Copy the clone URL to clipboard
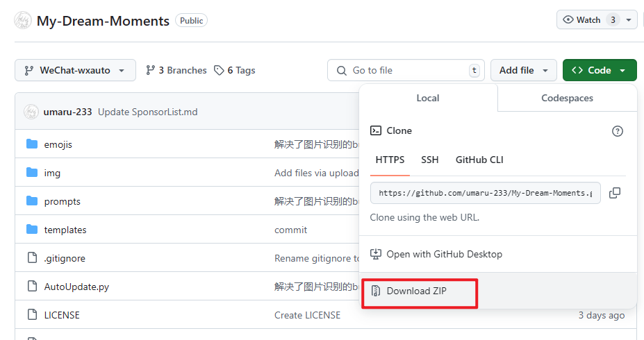This screenshot has width=644, height=340. click(x=615, y=193)
